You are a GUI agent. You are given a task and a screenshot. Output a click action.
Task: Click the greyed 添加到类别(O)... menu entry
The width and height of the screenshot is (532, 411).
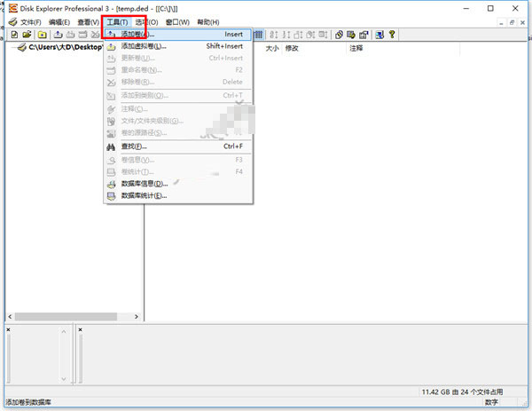[178, 96]
